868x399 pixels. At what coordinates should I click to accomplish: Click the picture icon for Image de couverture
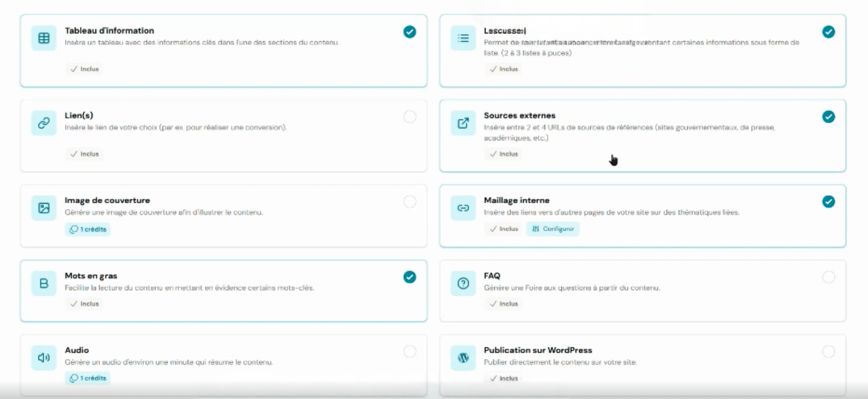44,208
